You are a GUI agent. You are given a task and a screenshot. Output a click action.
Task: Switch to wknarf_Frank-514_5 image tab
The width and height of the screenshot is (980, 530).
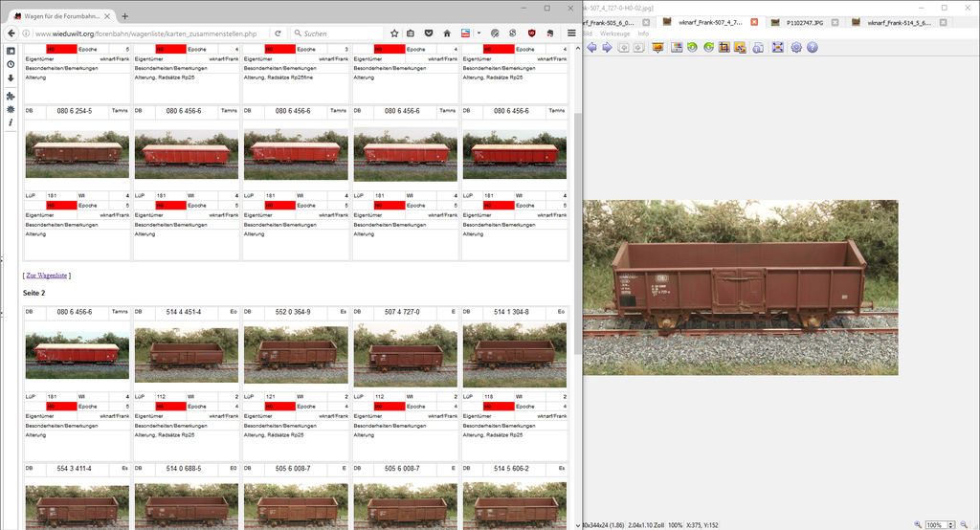899,22
